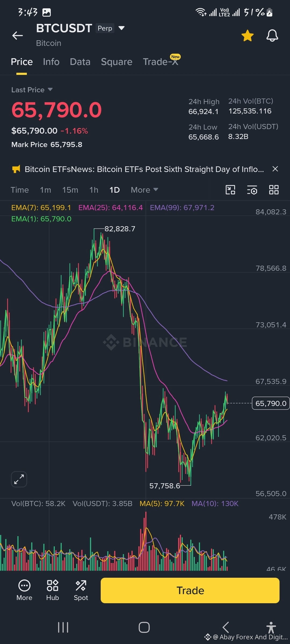Image resolution: width=290 pixels, height=644 pixels.
Task: Tap the large 65,790.0 last price
Action: (57, 110)
